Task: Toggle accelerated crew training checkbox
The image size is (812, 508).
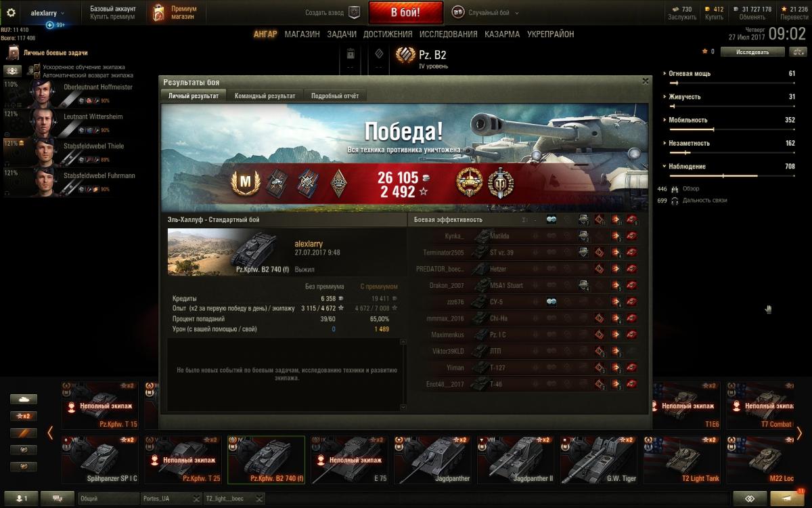Action: (x=37, y=67)
